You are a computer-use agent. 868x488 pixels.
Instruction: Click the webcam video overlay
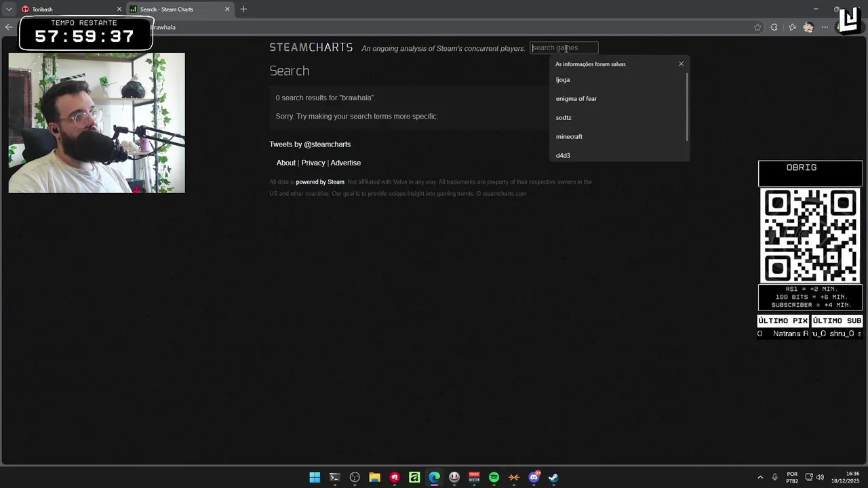pos(96,123)
